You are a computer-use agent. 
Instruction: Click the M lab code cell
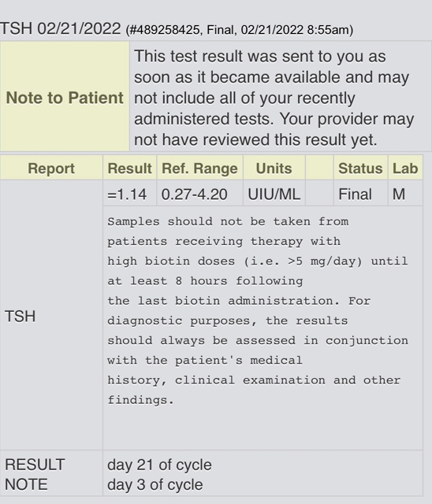[399, 195]
